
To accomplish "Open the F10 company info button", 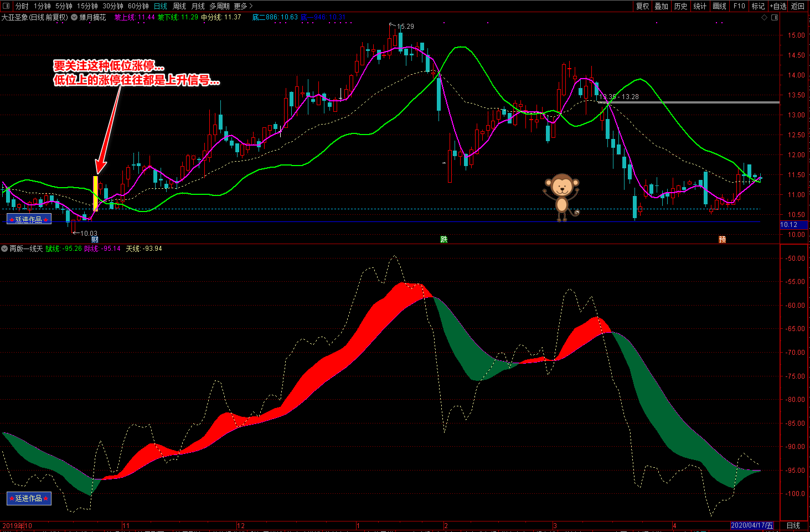I will 739,6.
